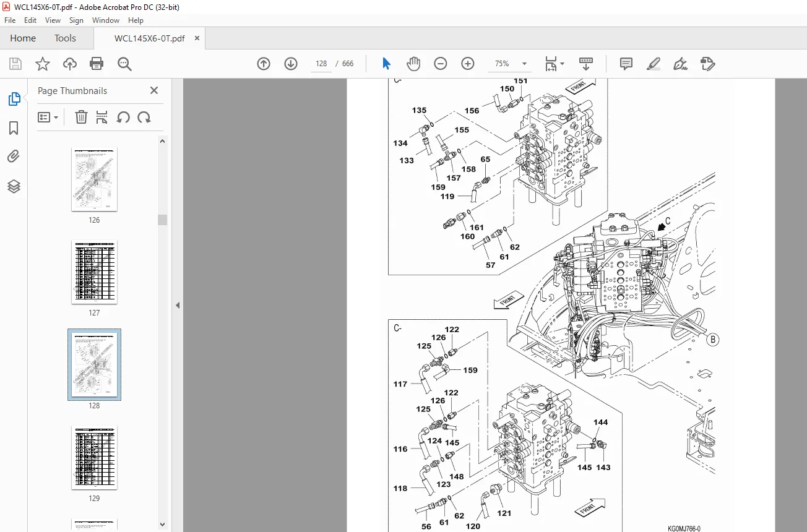
Task: Select page 127 thumbnail
Action: click(x=94, y=272)
